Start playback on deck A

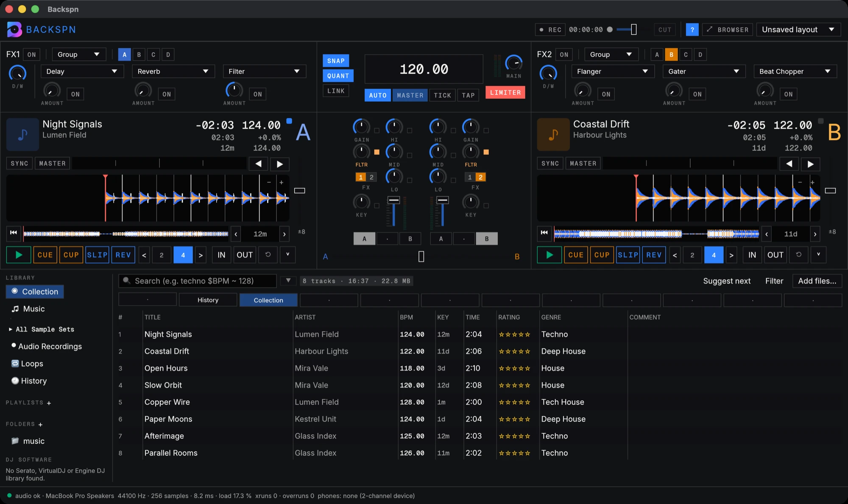[19, 255]
